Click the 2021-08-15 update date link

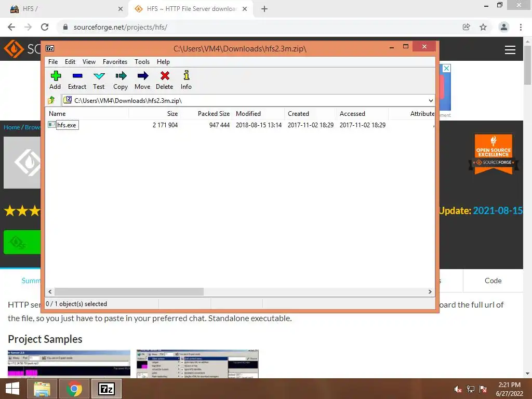(498, 211)
